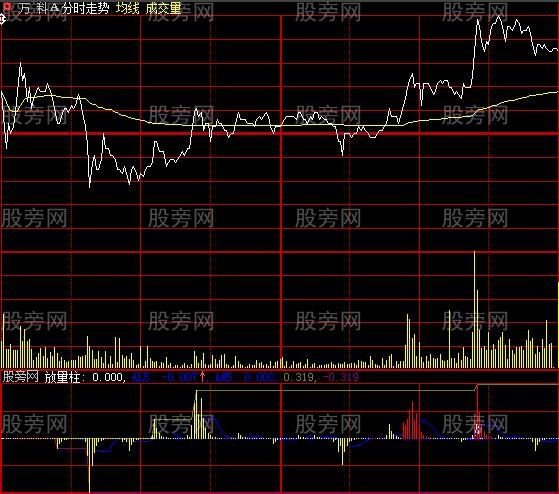
Task: Click the purple -0.319 indicator value
Action: click(340, 377)
